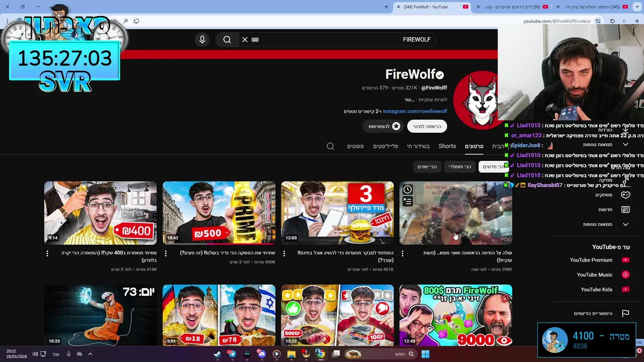644x362 pixels.
Task: Click the magnifier search button beside the YouTube search box
Action: click(x=227, y=40)
